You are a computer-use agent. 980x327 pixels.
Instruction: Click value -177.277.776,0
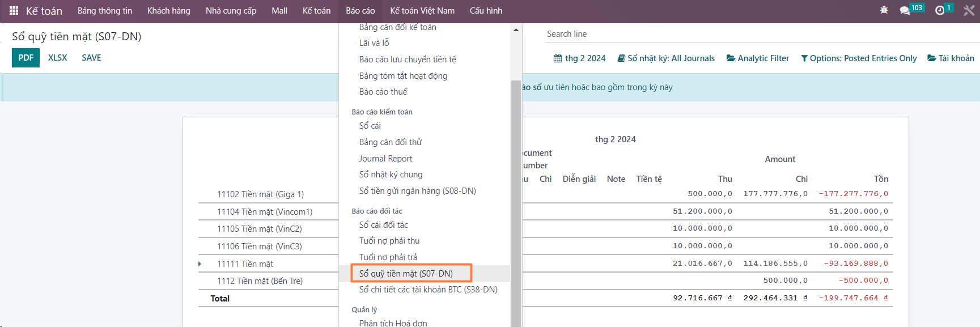pyautogui.click(x=854, y=194)
